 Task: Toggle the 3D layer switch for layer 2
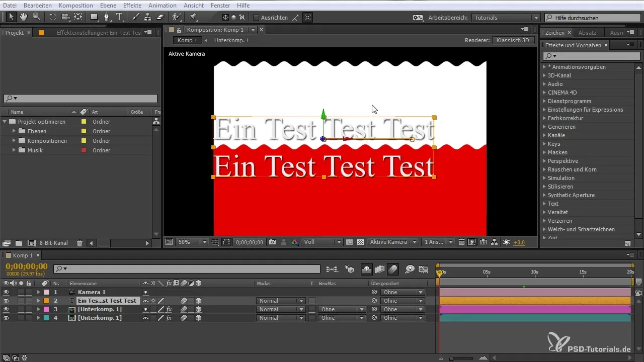[199, 301]
